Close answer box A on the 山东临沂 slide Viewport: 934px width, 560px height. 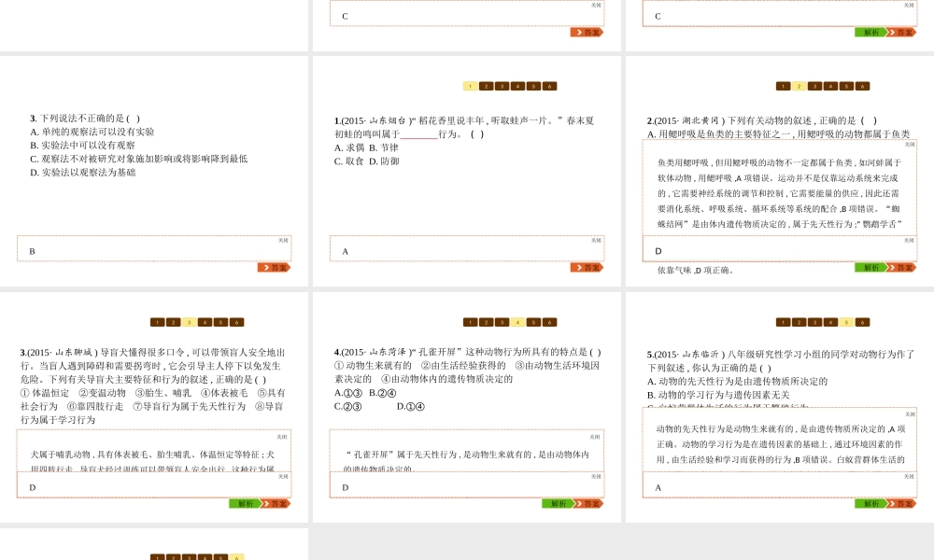[x=909, y=477]
